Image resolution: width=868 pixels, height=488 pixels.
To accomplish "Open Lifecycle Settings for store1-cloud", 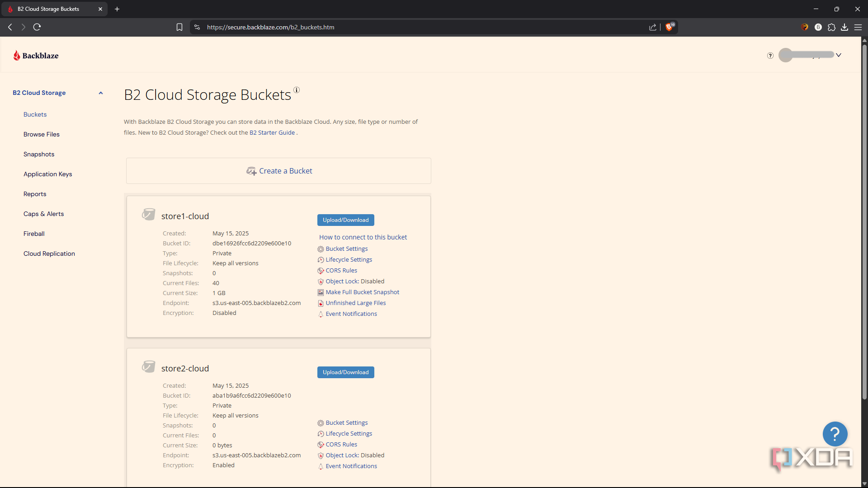I will 349,260.
